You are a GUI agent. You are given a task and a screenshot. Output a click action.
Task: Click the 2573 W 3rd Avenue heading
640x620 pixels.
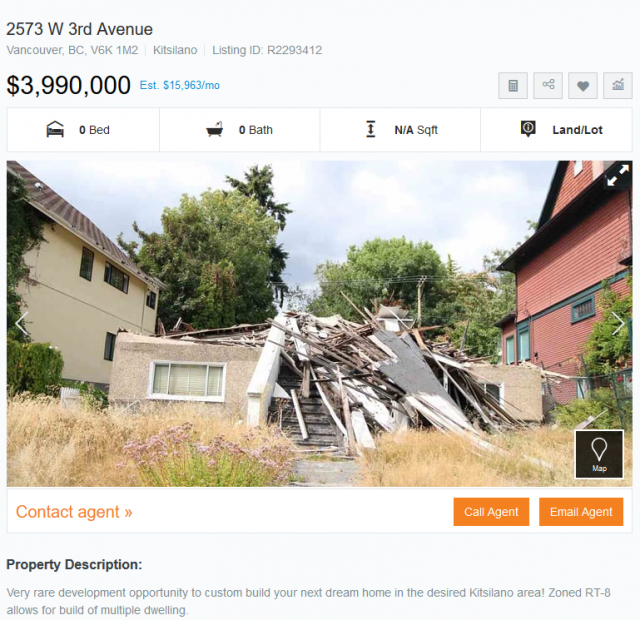pyautogui.click(x=79, y=29)
